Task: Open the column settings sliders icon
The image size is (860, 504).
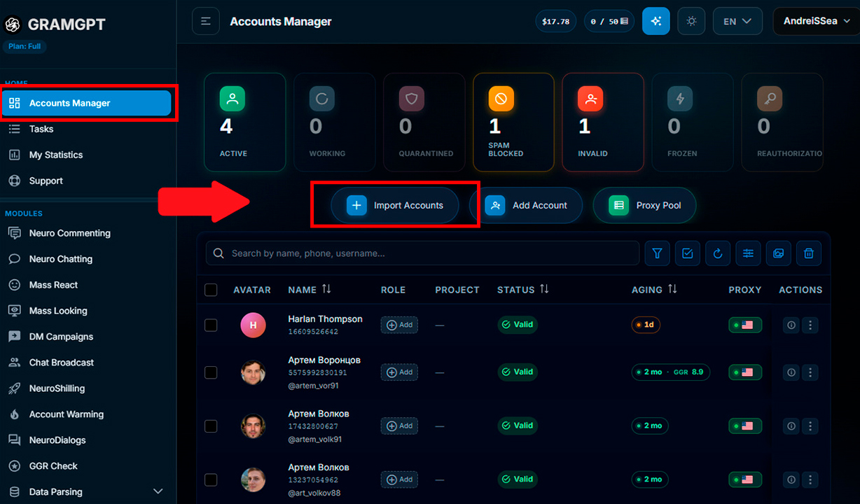Action: [x=748, y=253]
